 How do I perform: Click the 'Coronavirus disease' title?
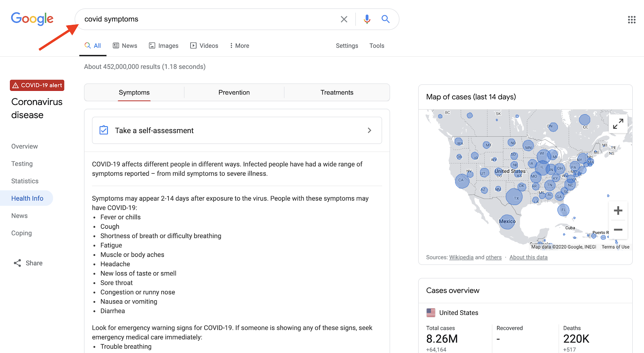(x=37, y=108)
